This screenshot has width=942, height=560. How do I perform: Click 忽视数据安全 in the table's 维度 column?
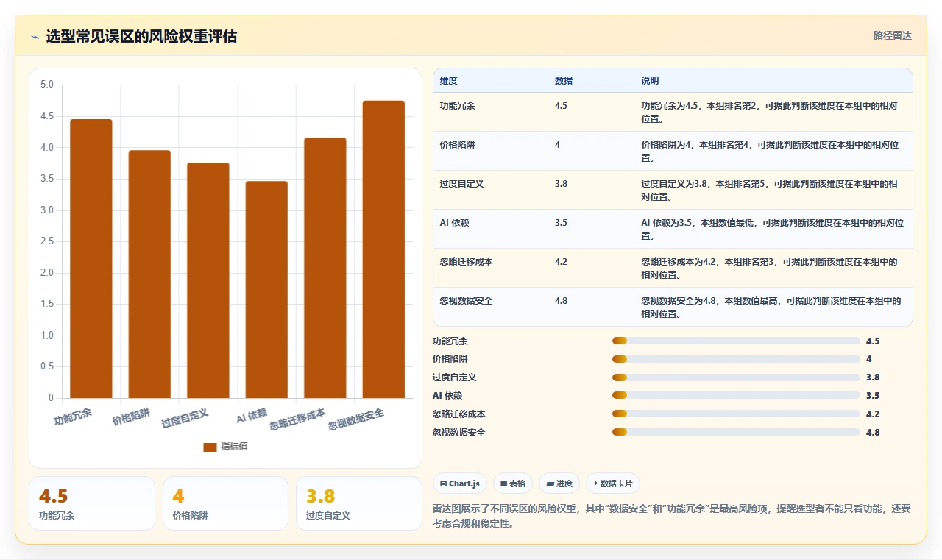click(466, 301)
